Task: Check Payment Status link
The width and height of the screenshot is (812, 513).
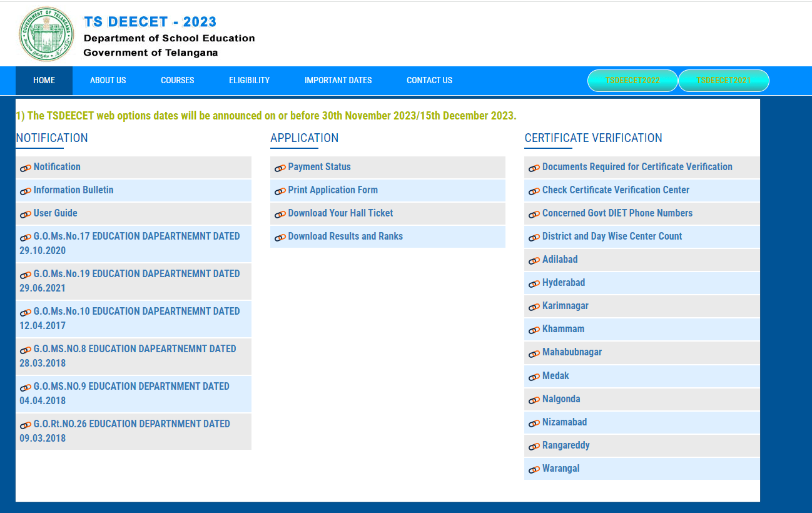Action: point(319,167)
